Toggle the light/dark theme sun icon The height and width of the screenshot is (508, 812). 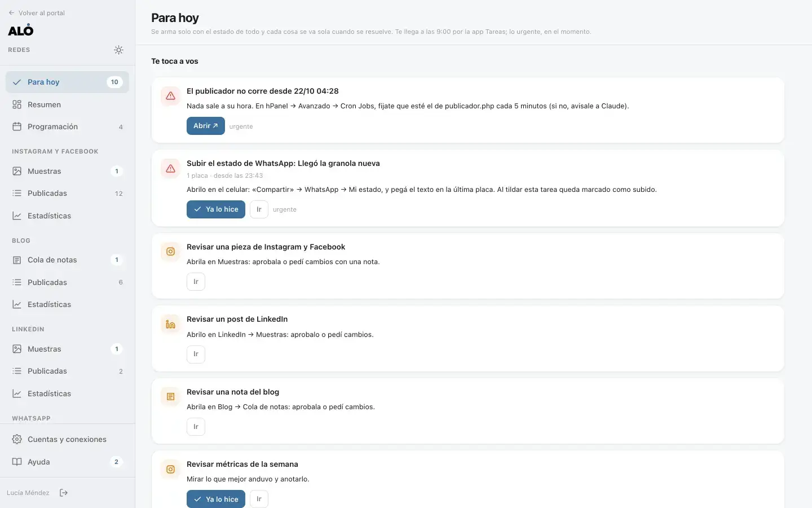[x=118, y=50]
